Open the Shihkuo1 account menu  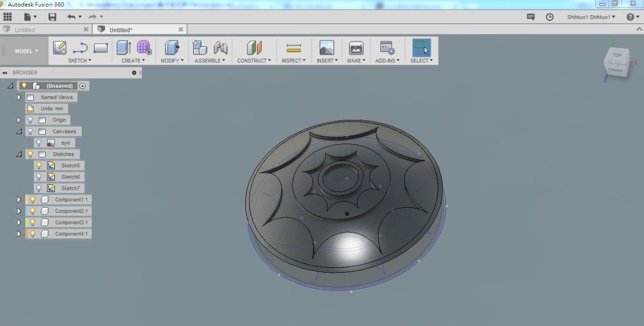tap(591, 17)
